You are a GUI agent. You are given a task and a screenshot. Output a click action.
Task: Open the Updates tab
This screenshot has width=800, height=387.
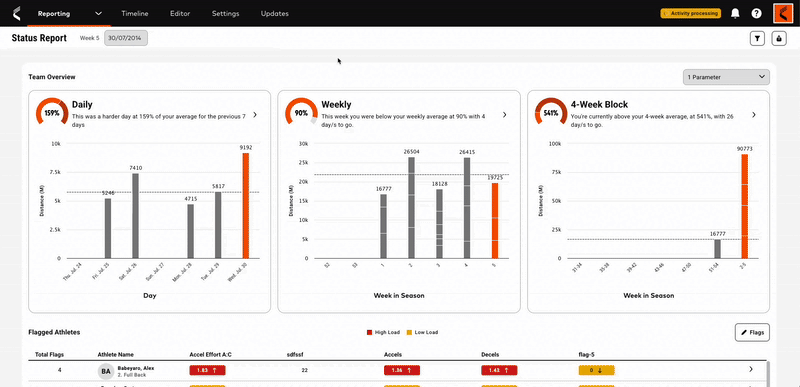coord(274,14)
